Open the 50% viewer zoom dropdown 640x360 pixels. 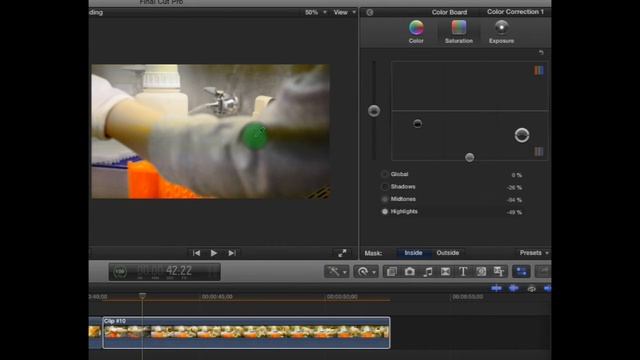[316, 13]
